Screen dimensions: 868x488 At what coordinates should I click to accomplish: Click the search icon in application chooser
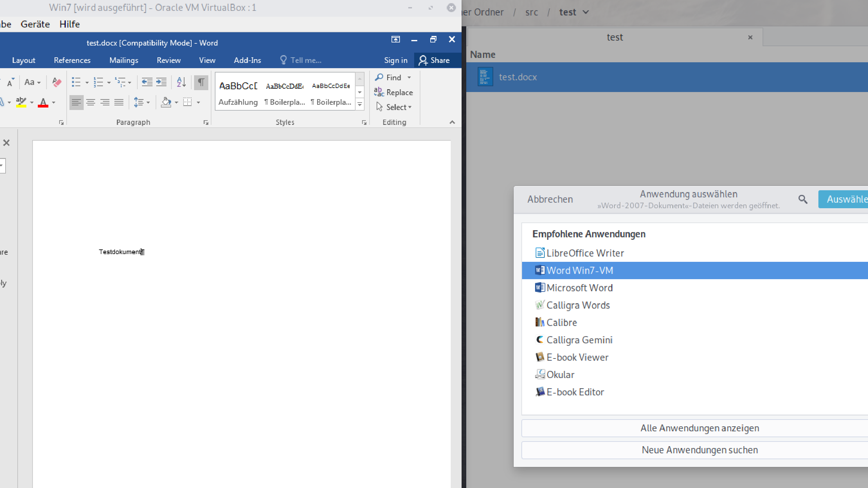[803, 199]
